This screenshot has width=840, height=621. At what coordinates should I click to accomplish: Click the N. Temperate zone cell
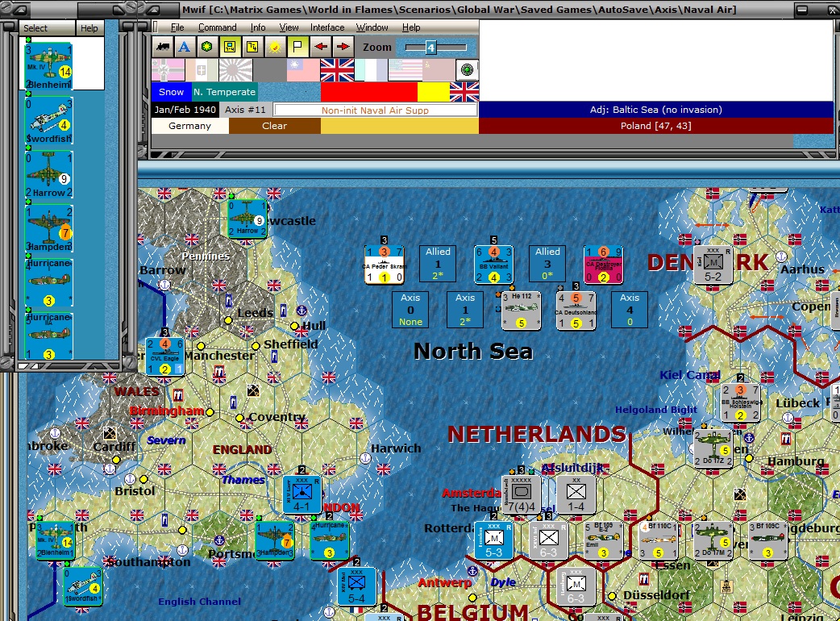click(x=224, y=92)
